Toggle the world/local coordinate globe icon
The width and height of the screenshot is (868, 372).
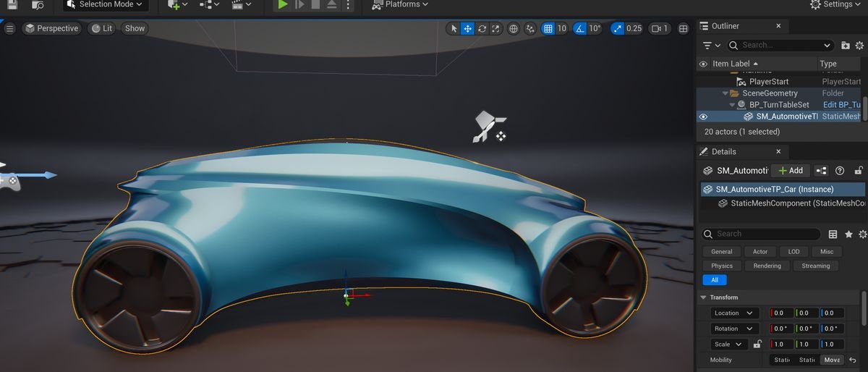click(514, 29)
